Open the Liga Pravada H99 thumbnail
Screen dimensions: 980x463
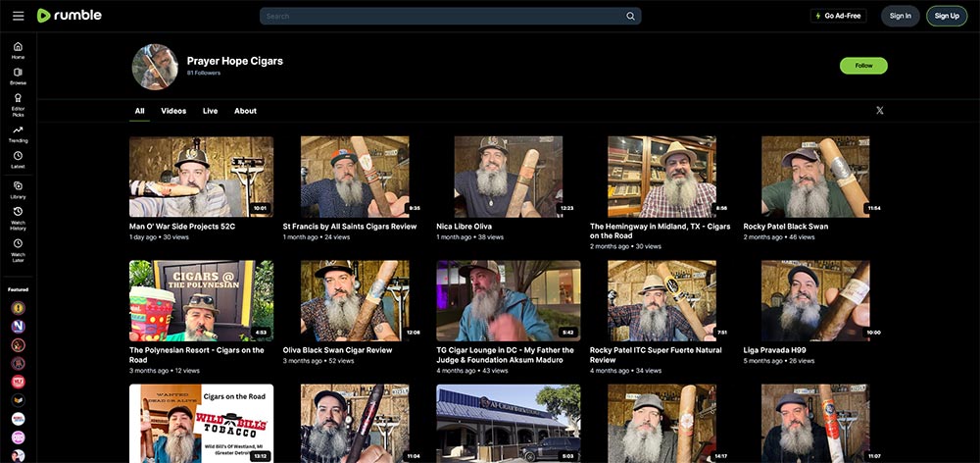(x=815, y=300)
